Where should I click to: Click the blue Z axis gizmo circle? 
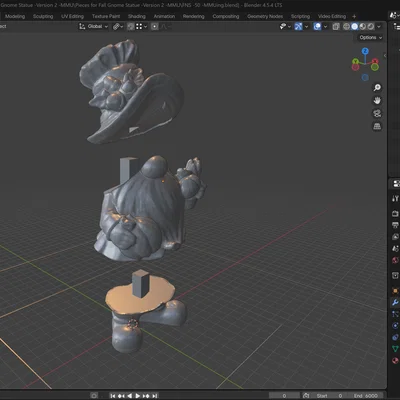[x=365, y=51]
